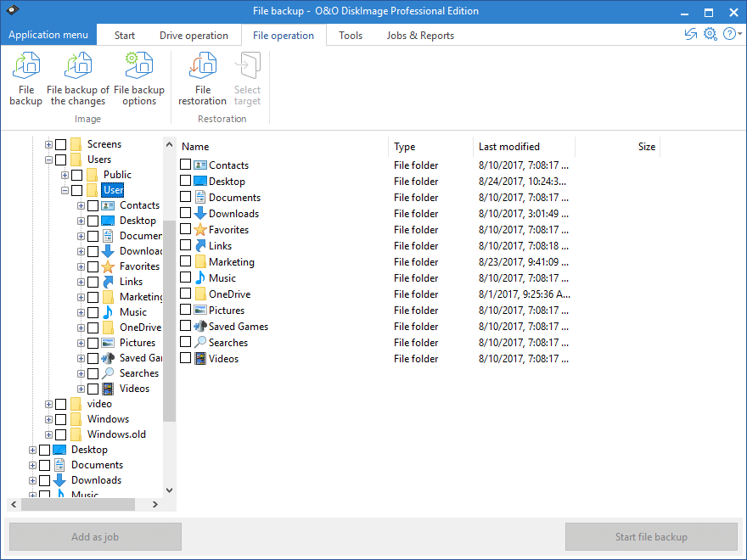Enable the Videos checkbox in file list
Screen dimensions: 747x560
point(186,359)
